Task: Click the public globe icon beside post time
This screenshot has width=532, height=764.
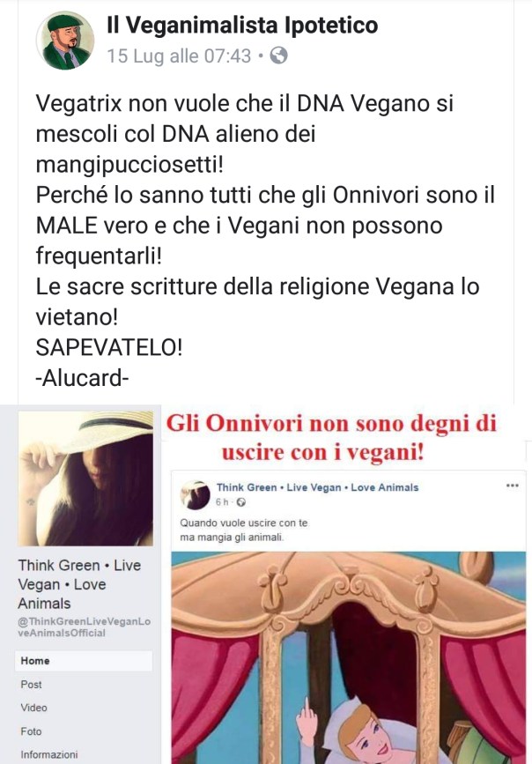Action: tap(278, 56)
